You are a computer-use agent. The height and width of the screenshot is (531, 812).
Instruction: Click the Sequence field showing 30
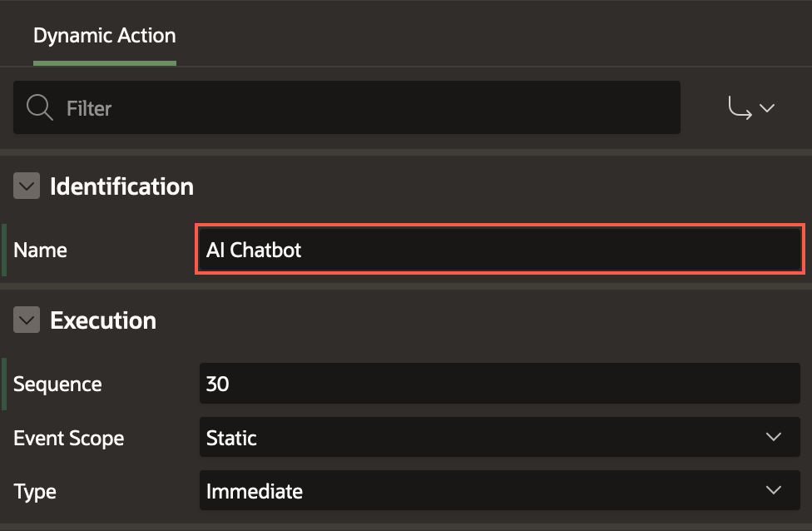[x=499, y=385]
